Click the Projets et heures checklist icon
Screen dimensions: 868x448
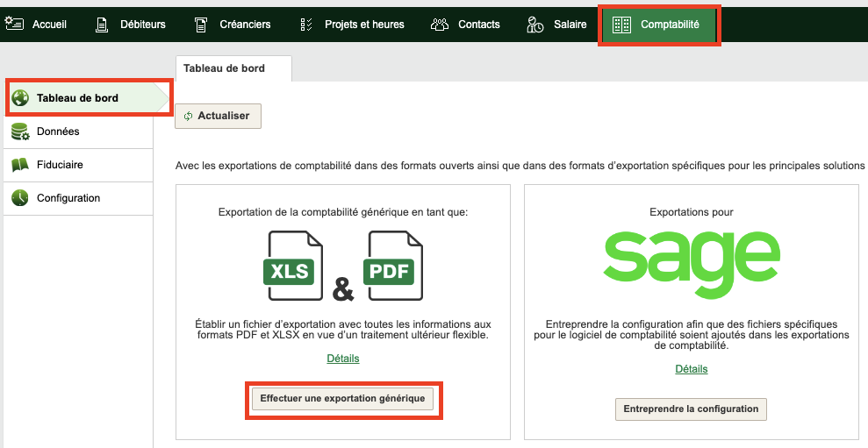pos(306,25)
